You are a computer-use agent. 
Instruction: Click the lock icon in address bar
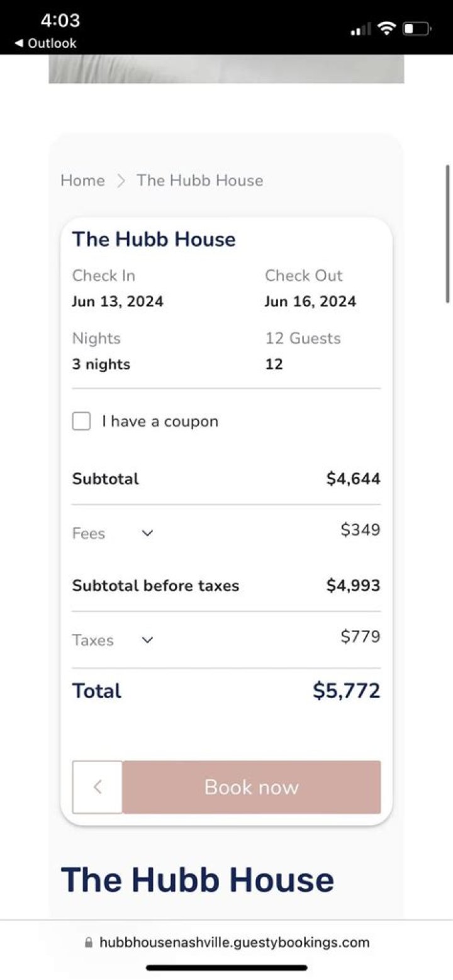click(x=88, y=942)
